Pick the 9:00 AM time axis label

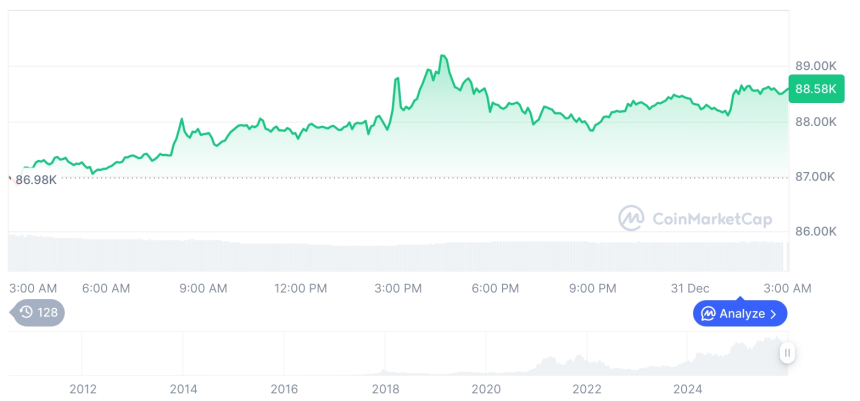(203, 288)
